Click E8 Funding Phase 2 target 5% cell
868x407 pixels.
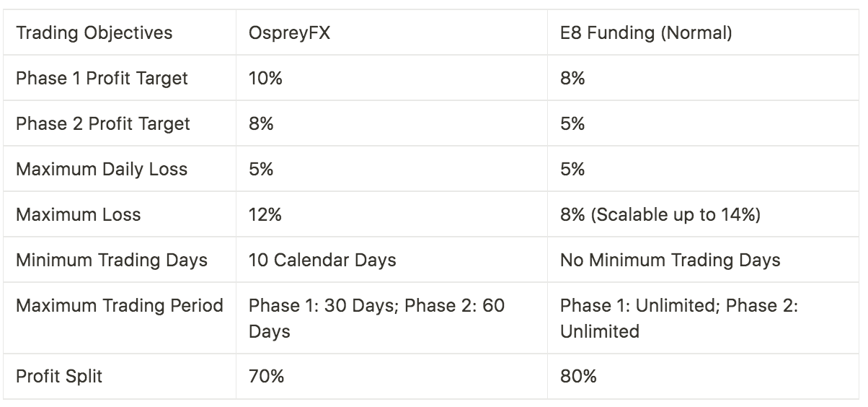point(703,123)
